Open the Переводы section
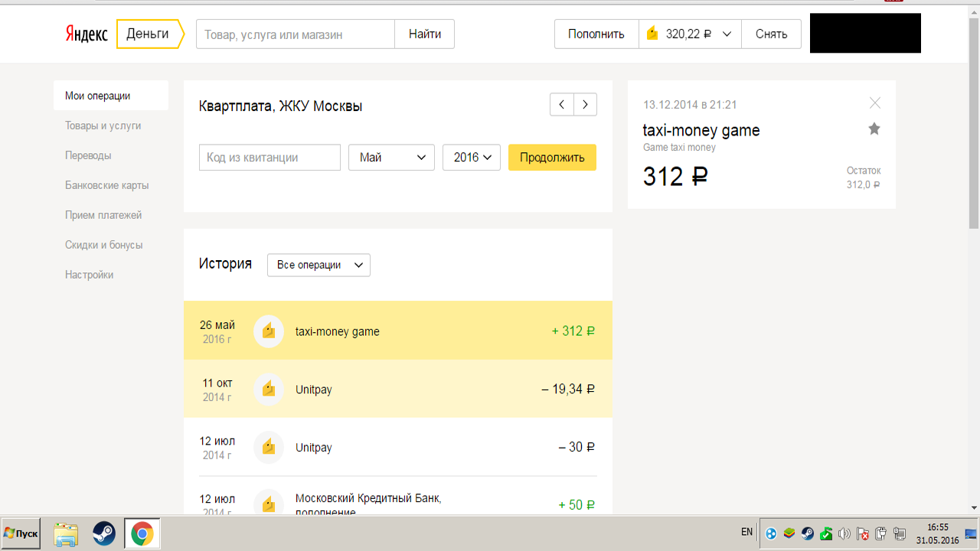This screenshot has height=551, width=980. tap(88, 155)
